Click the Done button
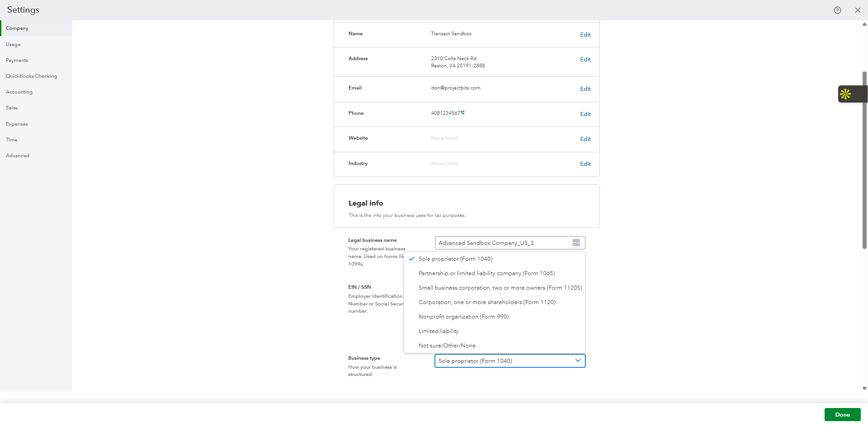 coord(842,414)
